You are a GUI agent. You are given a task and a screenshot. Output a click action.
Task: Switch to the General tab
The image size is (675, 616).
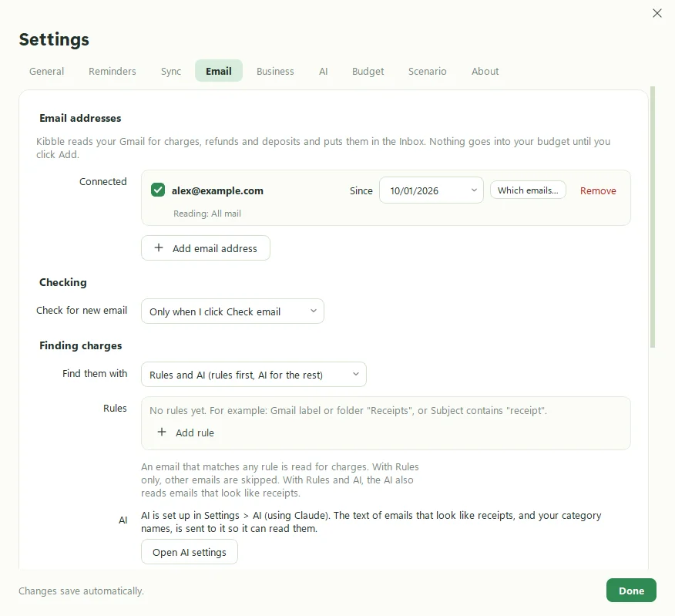coord(46,71)
